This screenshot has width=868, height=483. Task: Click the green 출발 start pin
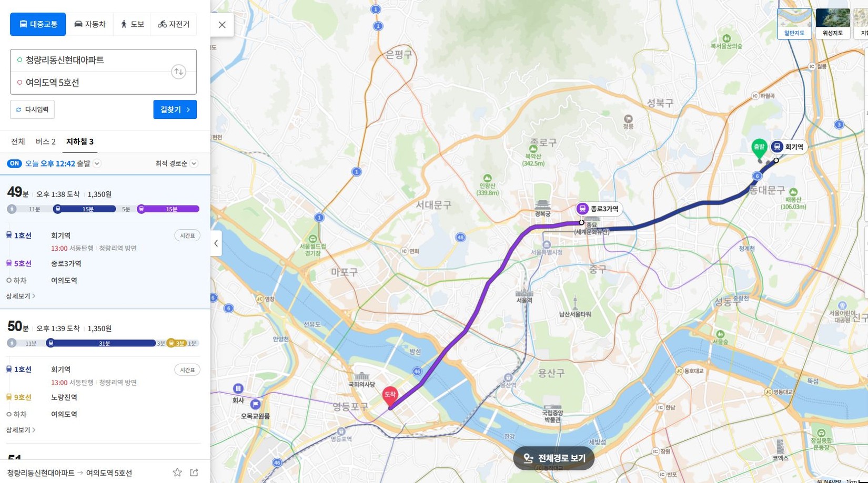point(759,149)
